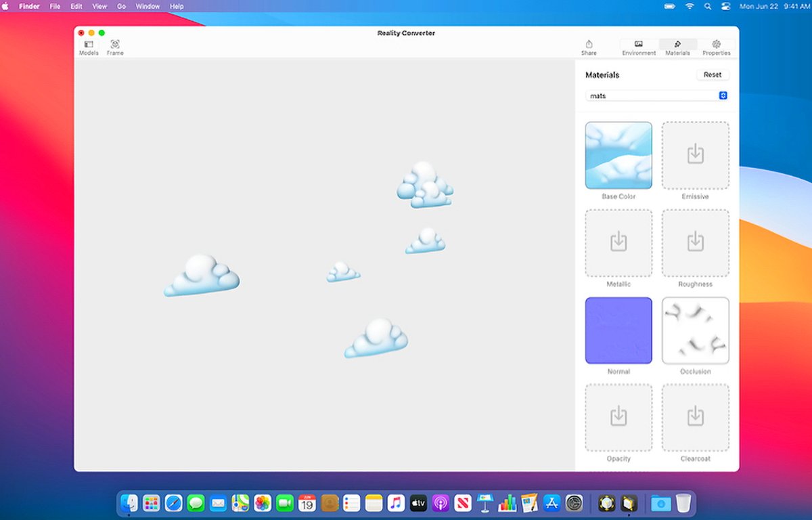
Task: Launch Keynote from the Dock
Action: pyautogui.click(x=484, y=503)
